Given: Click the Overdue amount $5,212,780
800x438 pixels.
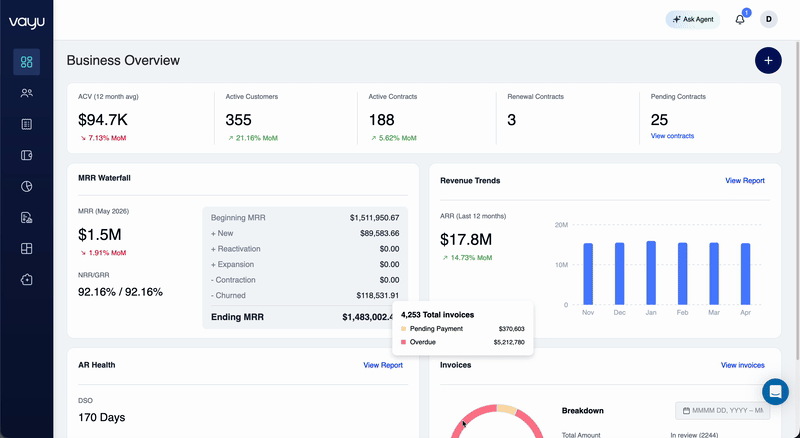Looking at the screenshot, I should [509, 342].
